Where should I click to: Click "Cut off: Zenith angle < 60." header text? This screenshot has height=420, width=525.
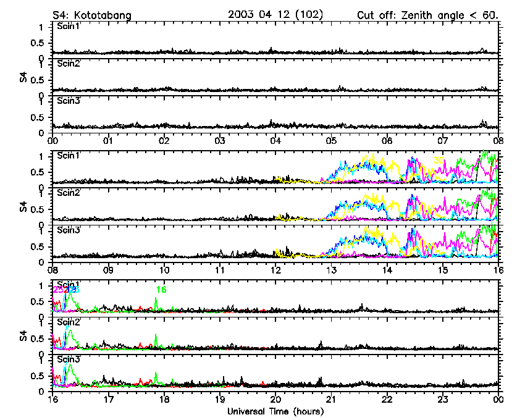[x=427, y=15]
